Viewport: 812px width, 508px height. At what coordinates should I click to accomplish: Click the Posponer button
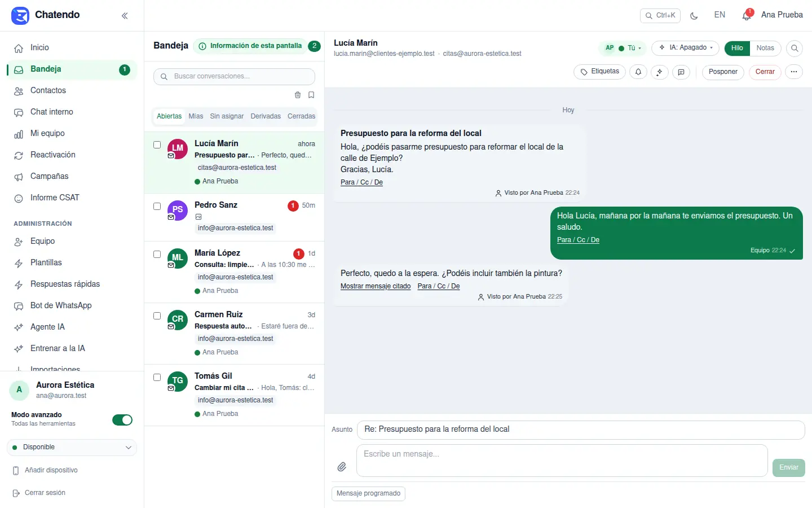[723, 72]
